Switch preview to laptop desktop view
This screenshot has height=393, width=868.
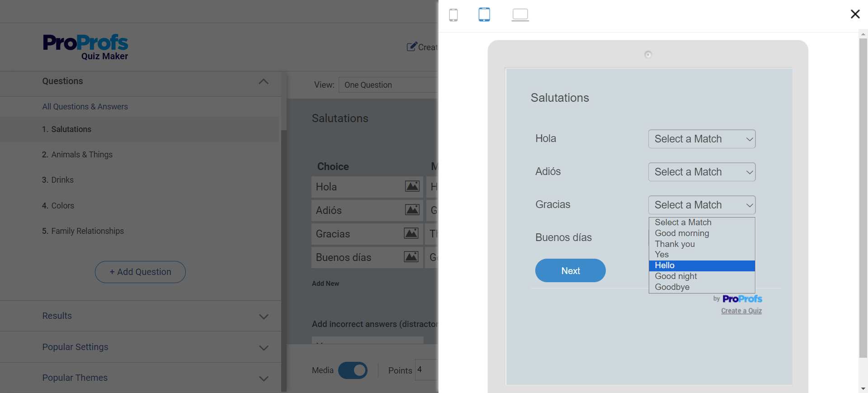click(520, 15)
